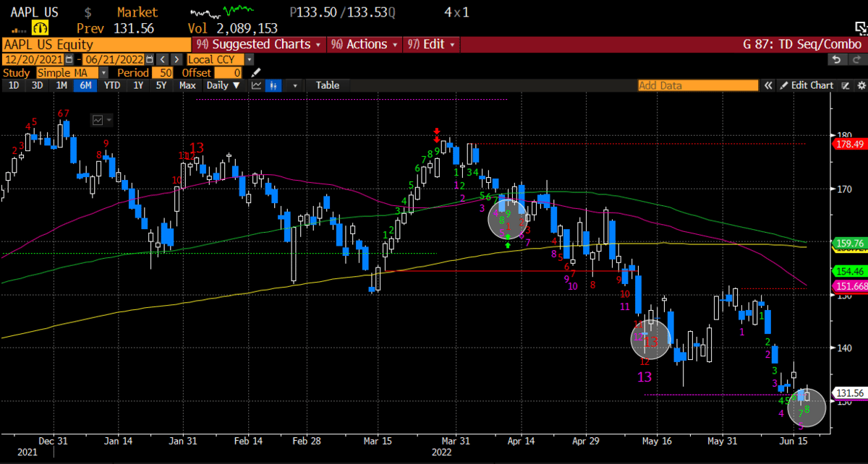Viewport: 868px width, 464px height.
Task: Click the large red 13 countdown near Jan 31
Action: (197, 147)
